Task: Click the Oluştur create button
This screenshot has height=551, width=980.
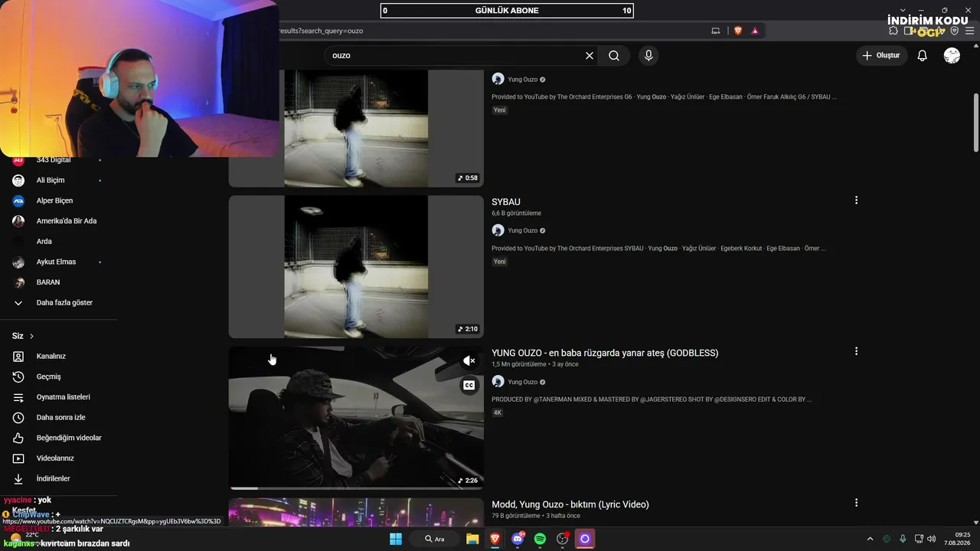Action: click(x=881, y=56)
